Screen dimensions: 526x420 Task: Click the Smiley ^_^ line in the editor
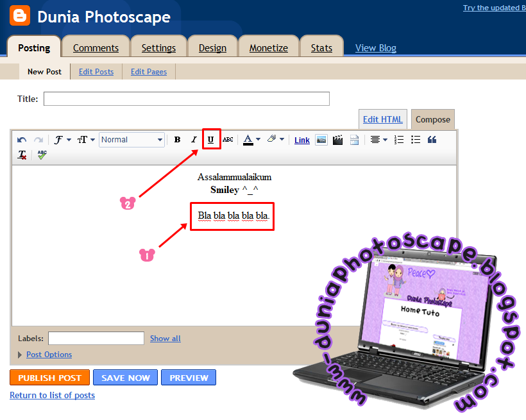pos(234,190)
